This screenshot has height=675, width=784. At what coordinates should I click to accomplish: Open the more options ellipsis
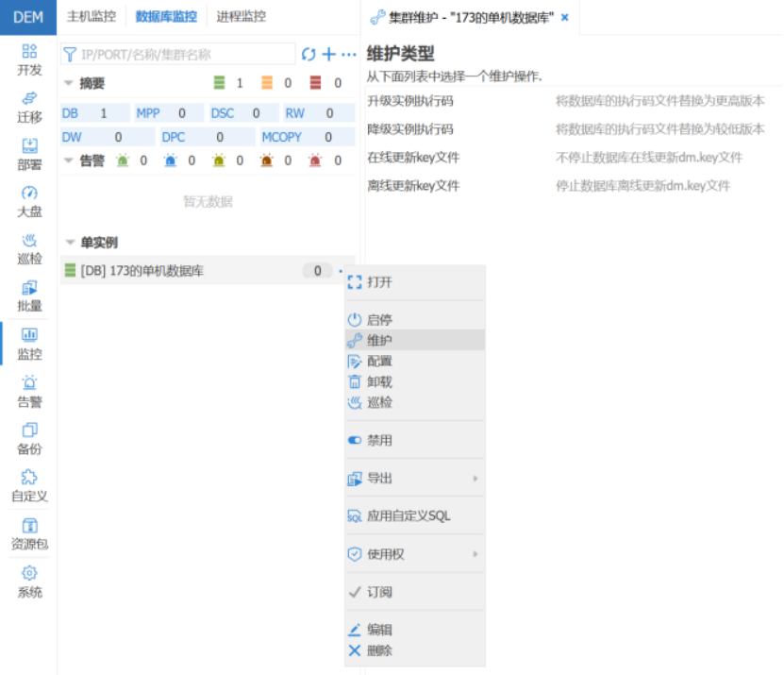pos(348,54)
